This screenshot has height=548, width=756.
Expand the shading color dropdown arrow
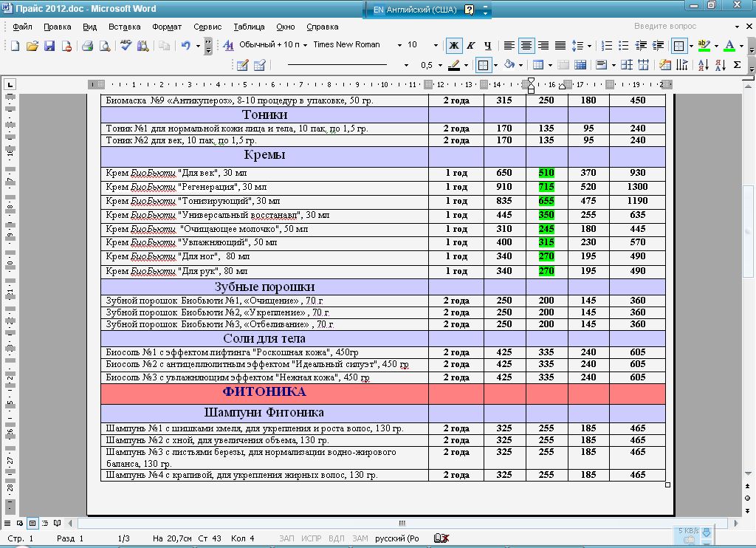tap(520, 65)
